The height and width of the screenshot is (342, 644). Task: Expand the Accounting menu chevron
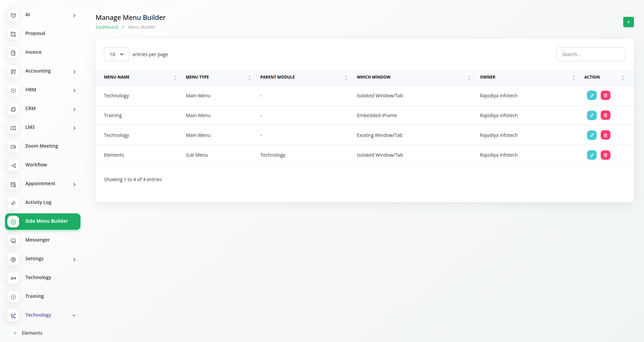pos(74,72)
